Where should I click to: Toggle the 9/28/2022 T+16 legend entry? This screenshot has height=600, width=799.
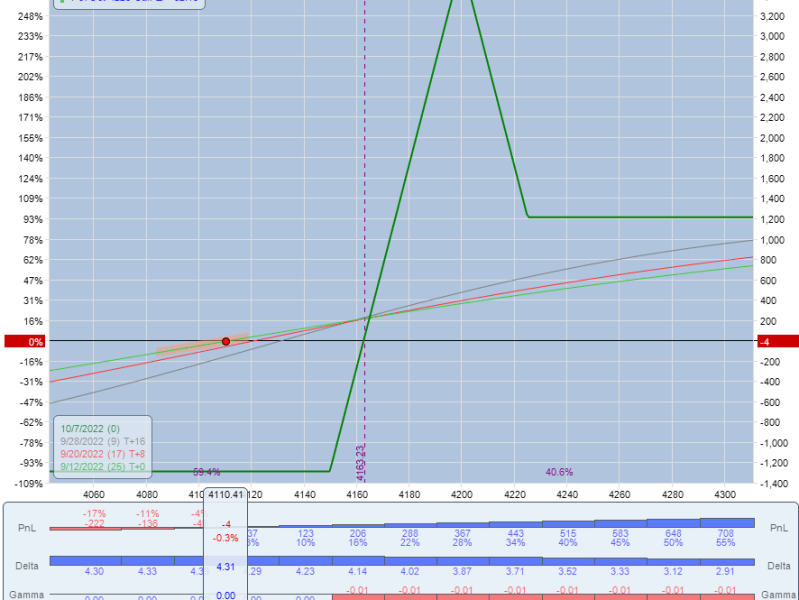(102, 441)
